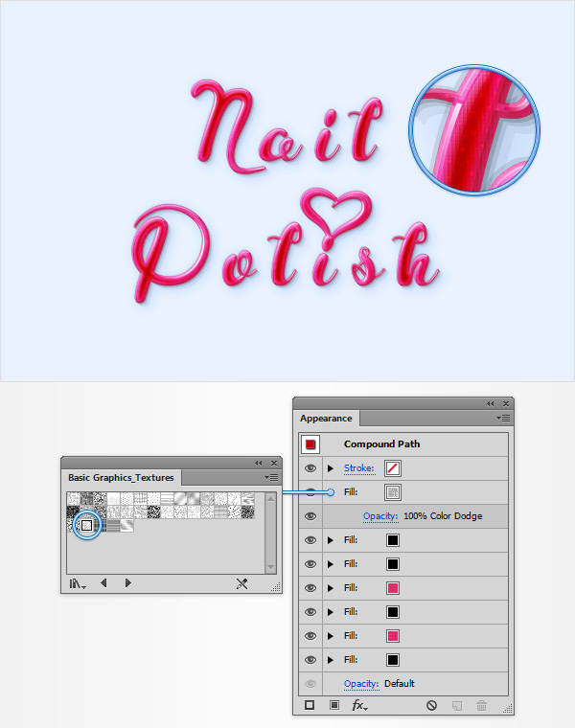Image resolution: width=575 pixels, height=728 pixels.
Task: Click the Stroke none color swatch
Action: pyautogui.click(x=393, y=468)
